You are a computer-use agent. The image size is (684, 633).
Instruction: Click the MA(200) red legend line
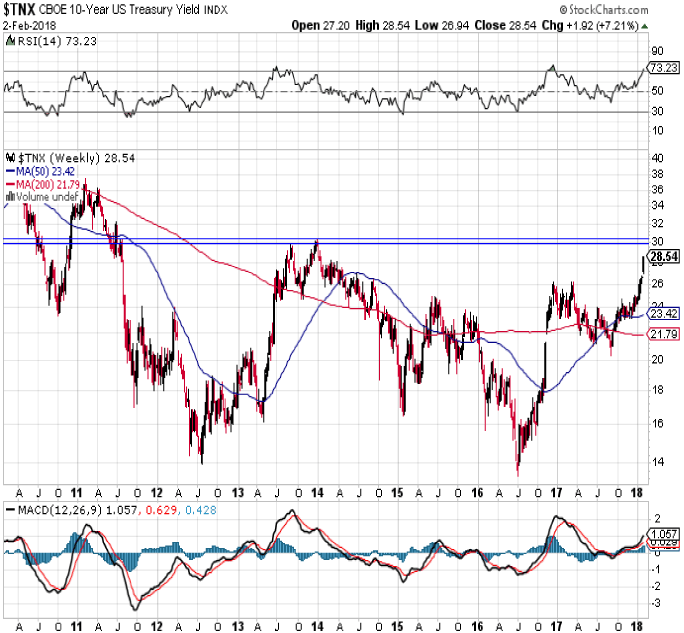[9, 184]
